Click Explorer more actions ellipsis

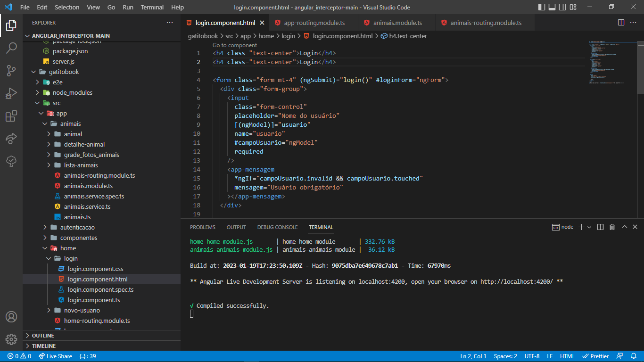click(170, 23)
